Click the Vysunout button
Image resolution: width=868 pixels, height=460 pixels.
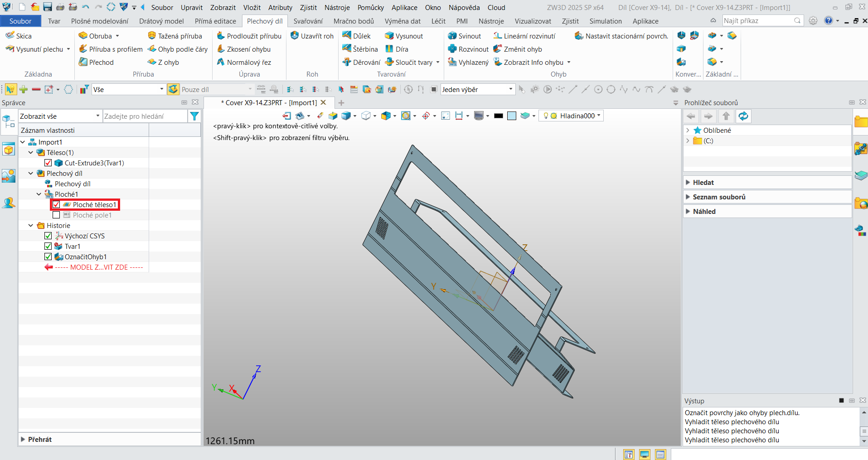(404, 36)
